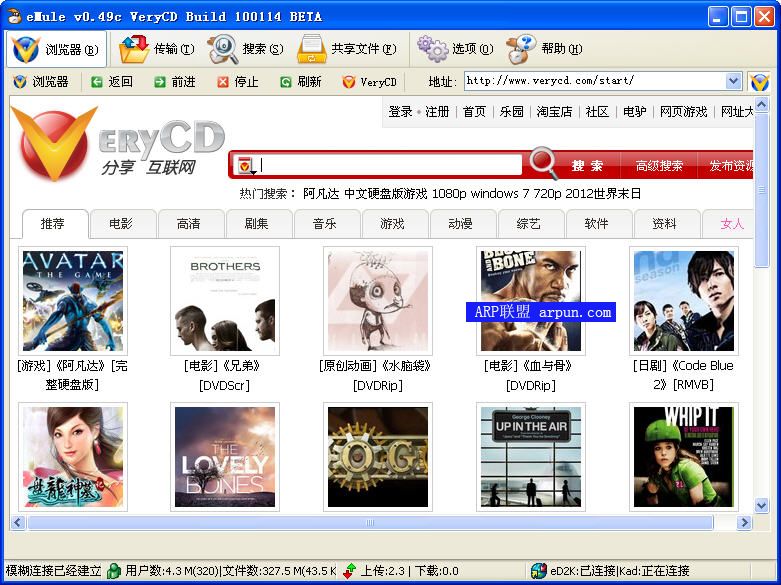Open the 传输 transfers view
The image size is (781, 585).
[x=157, y=49]
